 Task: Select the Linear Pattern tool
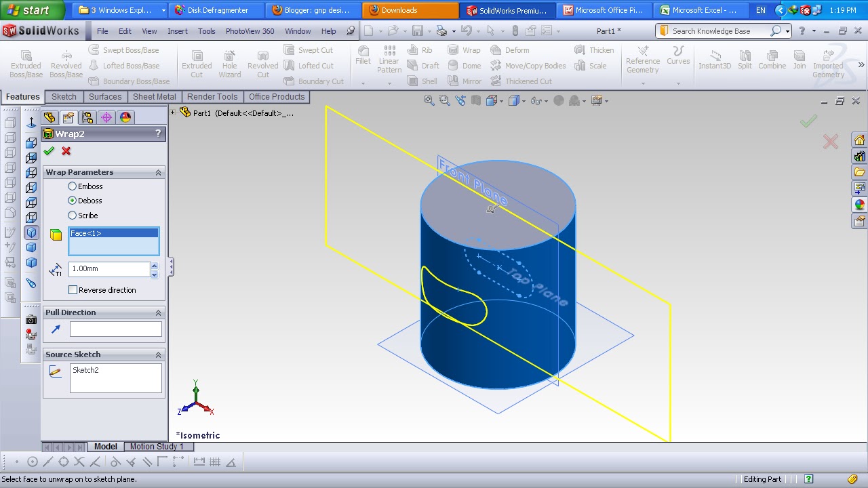388,61
